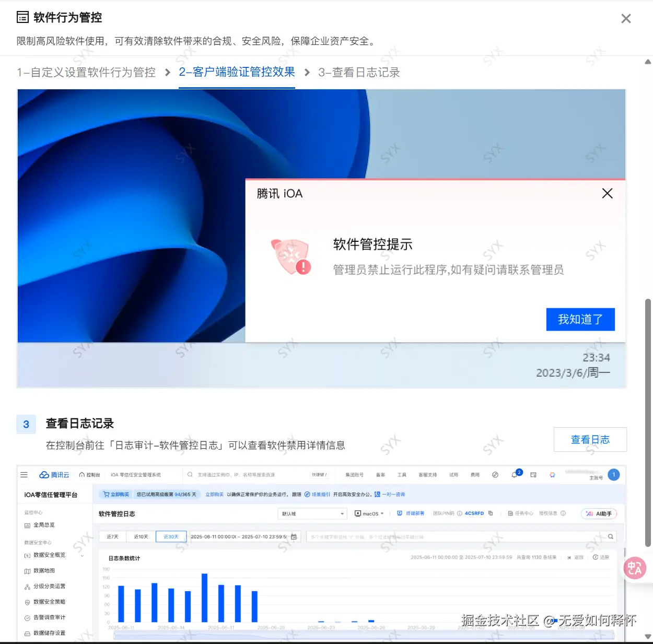Click the magnifier icon in filter field
Image resolution: width=653 pixels, height=644 pixels.
point(610,536)
